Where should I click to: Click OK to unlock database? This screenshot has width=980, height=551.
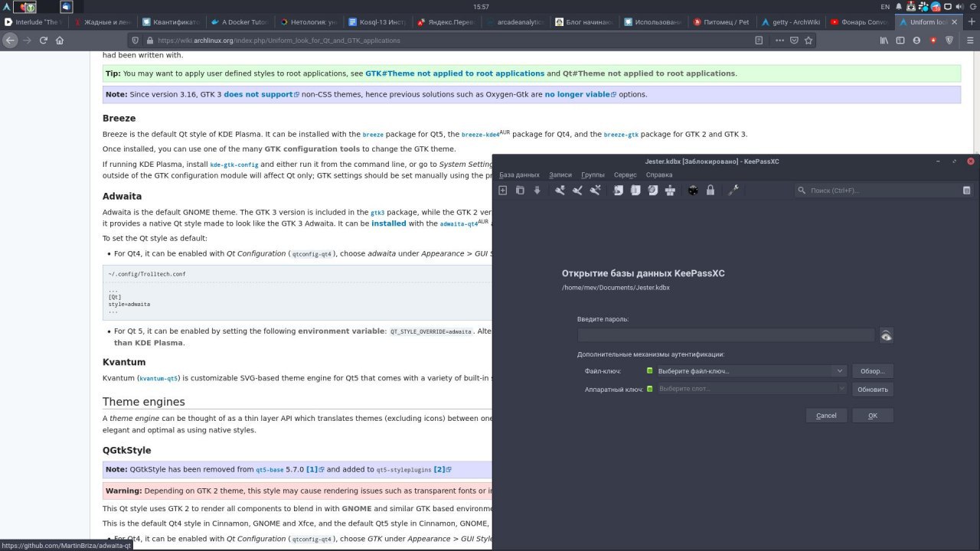tap(873, 416)
